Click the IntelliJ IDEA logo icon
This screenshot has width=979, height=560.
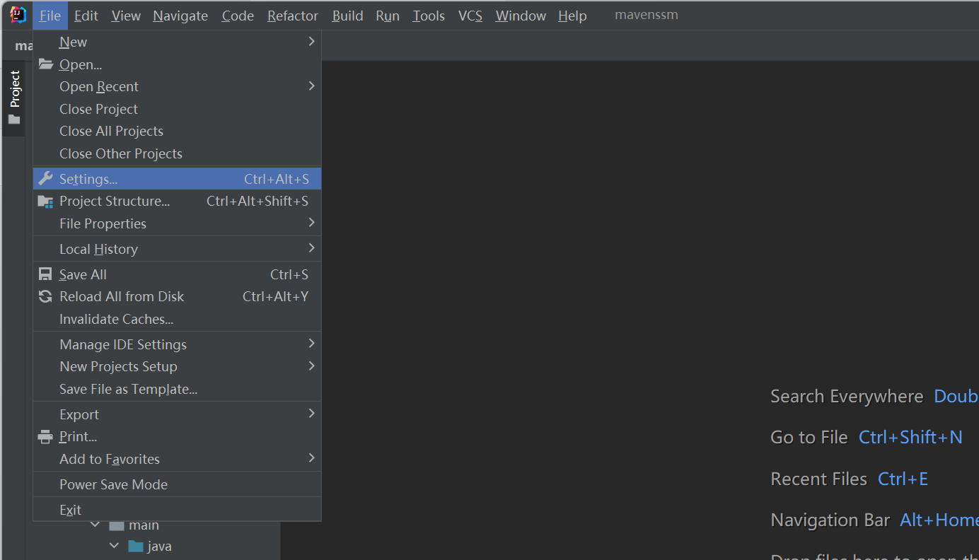[x=18, y=15]
